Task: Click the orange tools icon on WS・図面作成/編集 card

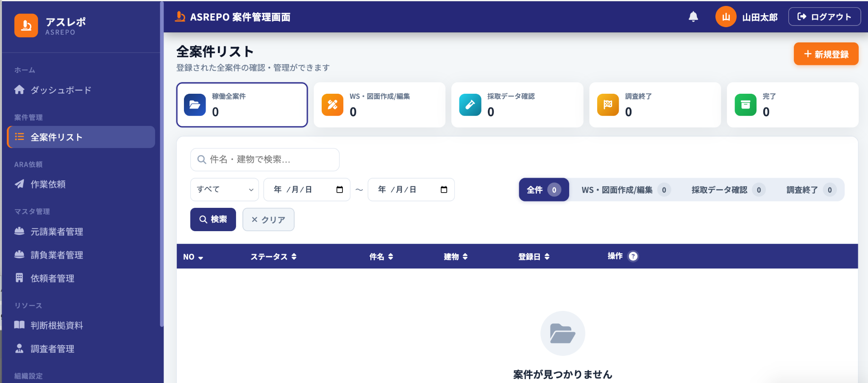Action: click(333, 105)
